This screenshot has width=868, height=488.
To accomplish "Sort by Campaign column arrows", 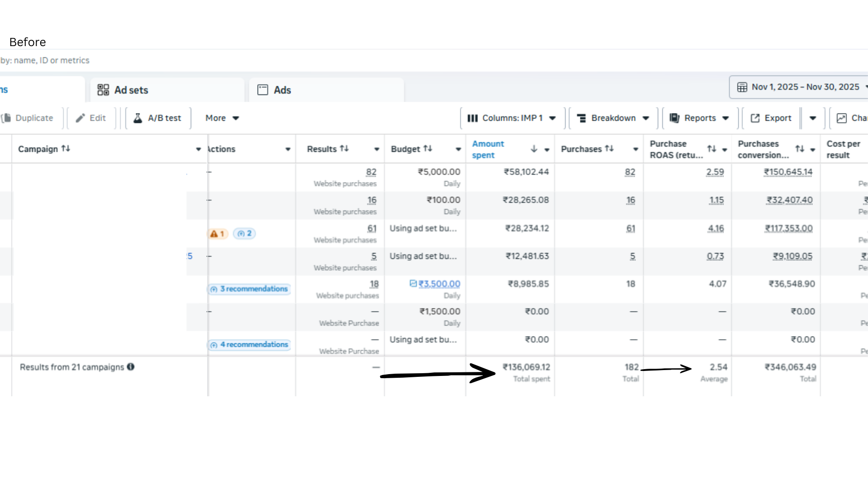I will coord(66,149).
